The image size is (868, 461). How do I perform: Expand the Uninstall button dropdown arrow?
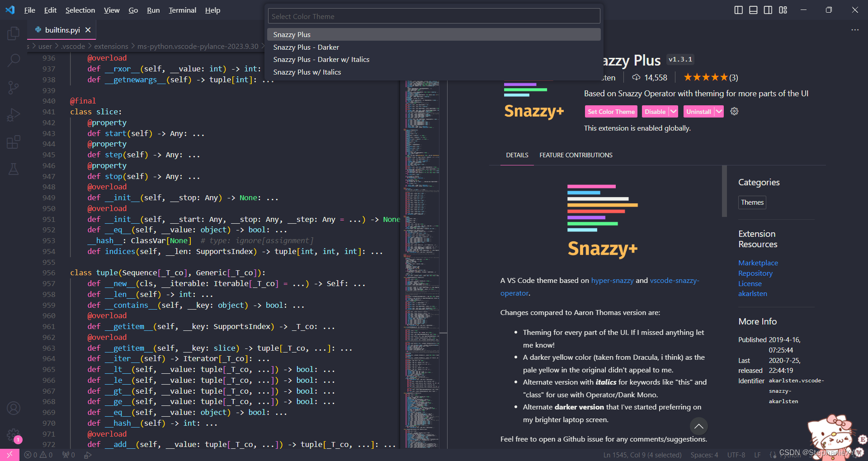pyautogui.click(x=719, y=112)
